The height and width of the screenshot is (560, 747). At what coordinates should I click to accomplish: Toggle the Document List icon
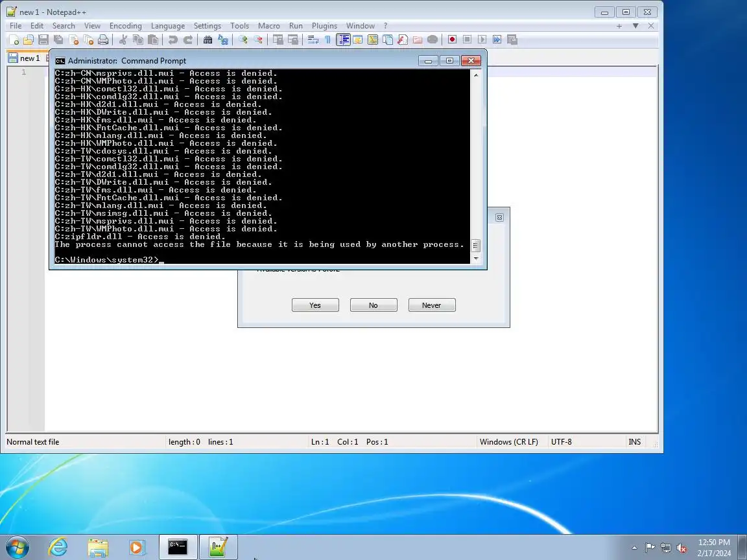(388, 40)
